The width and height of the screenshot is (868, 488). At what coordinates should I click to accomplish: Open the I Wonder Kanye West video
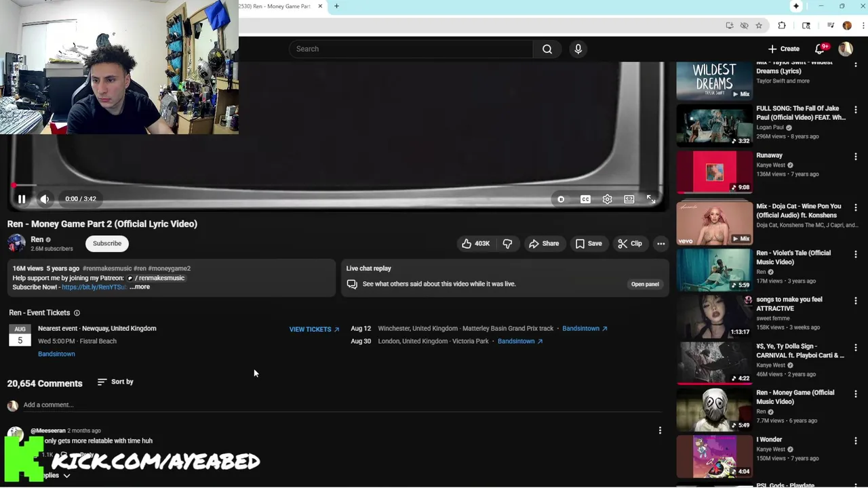pyautogui.click(x=715, y=457)
